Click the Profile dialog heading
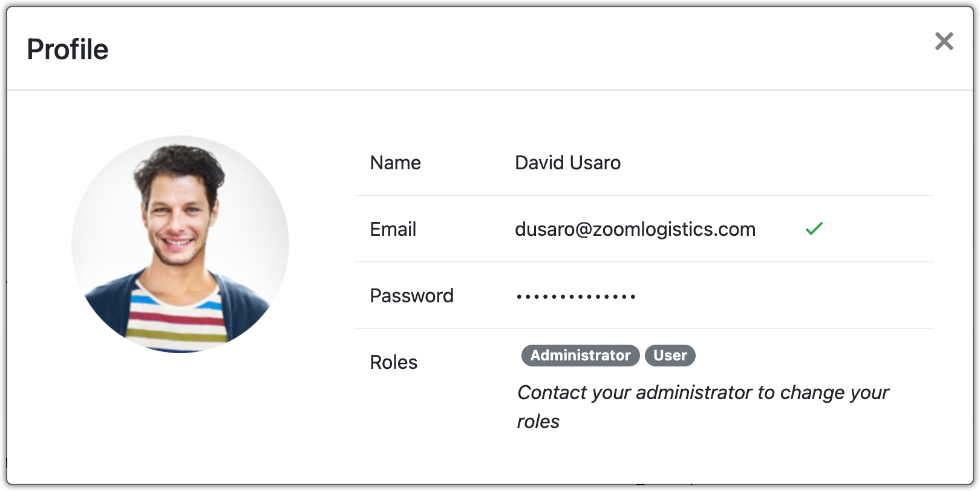The height and width of the screenshot is (491, 980). 68,50
